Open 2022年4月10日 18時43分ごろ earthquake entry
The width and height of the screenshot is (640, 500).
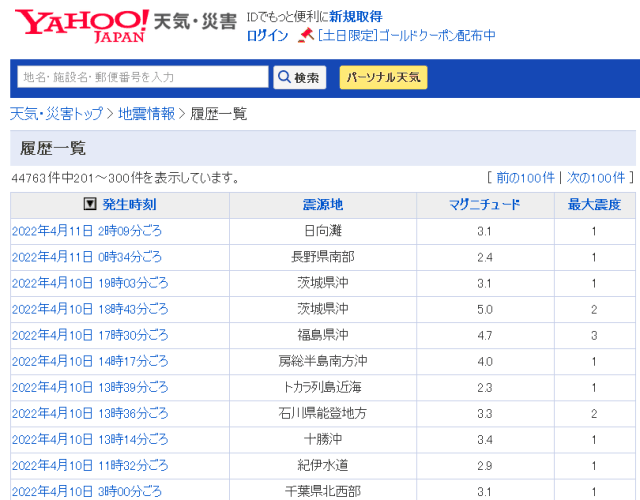point(90,309)
